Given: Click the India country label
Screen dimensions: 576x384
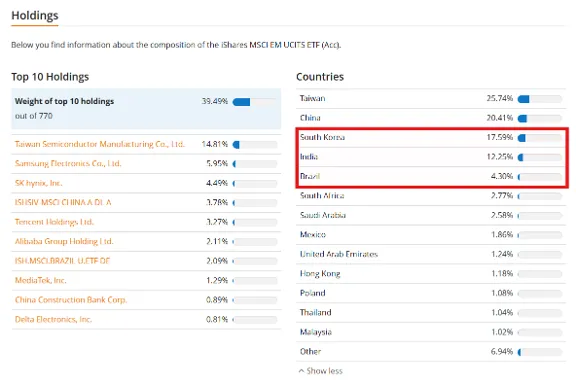Looking at the screenshot, I should pyautogui.click(x=309, y=157).
